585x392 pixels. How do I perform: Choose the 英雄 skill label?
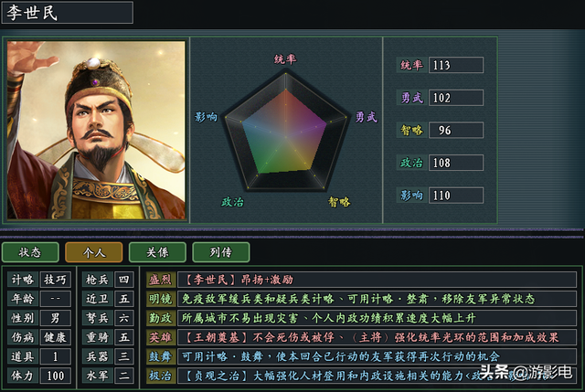tap(160, 337)
